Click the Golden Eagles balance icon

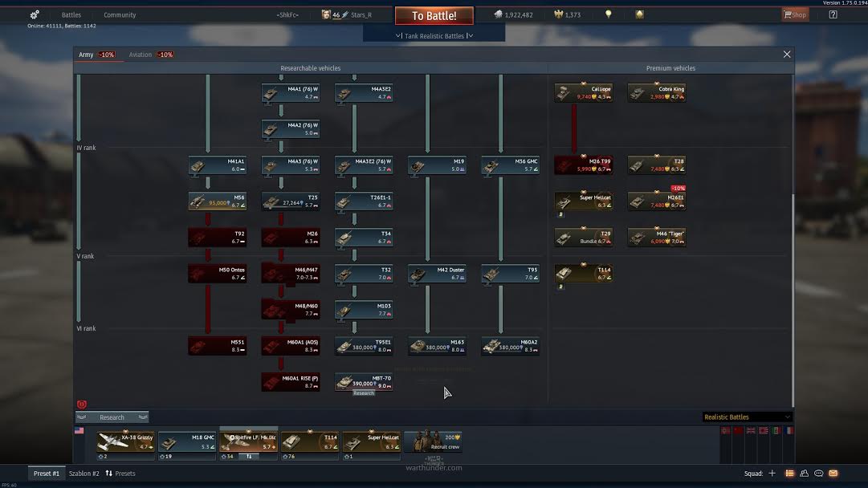[558, 15]
